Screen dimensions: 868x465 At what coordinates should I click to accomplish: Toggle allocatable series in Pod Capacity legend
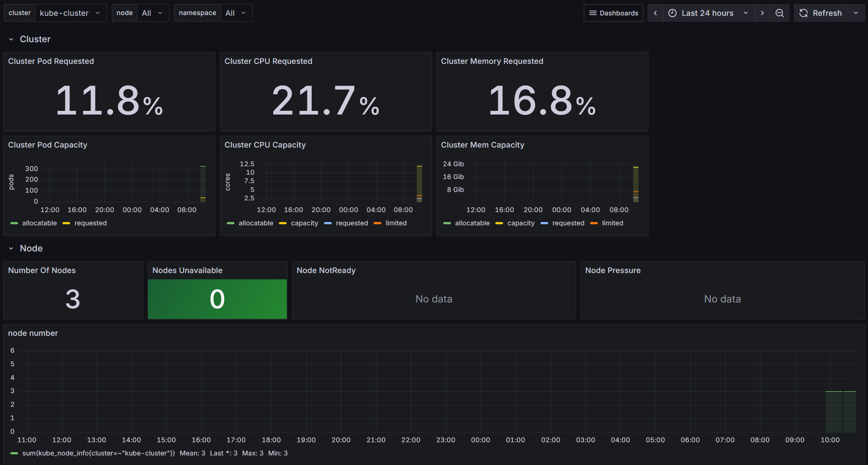pyautogui.click(x=39, y=223)
